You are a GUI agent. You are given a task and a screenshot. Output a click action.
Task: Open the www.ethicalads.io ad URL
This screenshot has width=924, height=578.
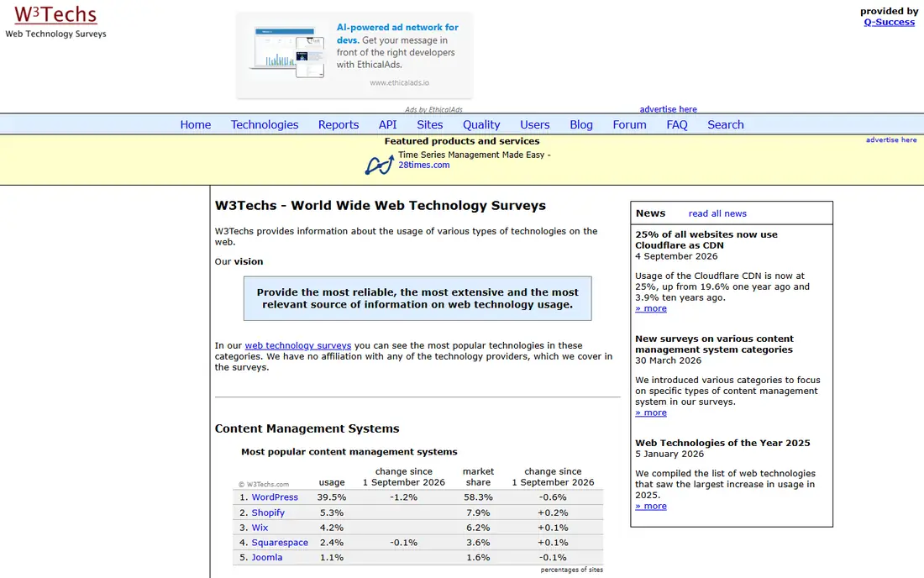pos(400,83)
